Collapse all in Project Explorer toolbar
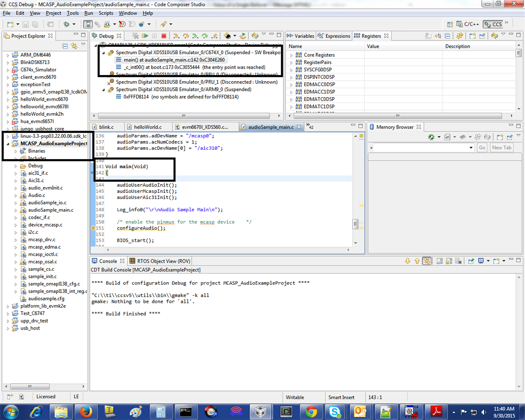This screenshot has width=525, height=420. 65,46
